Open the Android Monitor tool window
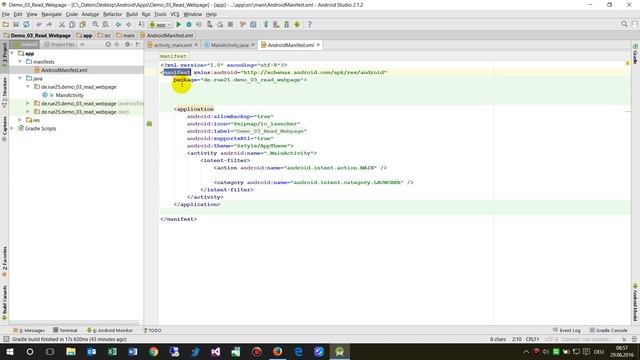640x360 pixels. [x=109, y=330]
